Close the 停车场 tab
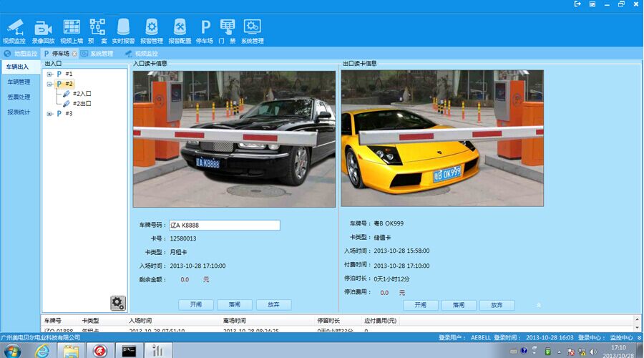Image resolution: width=644 pixels, height=358 pixels. click(x=74, y=54)
